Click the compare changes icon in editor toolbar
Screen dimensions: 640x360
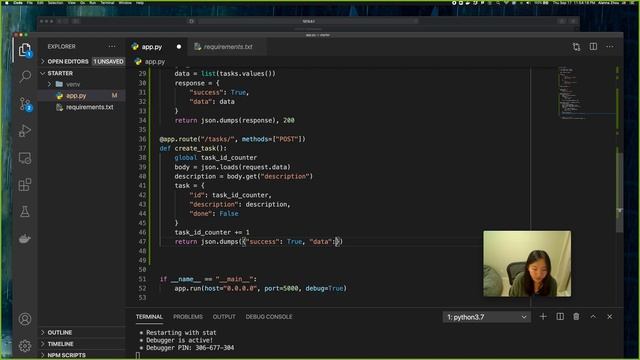click(576, 47)
